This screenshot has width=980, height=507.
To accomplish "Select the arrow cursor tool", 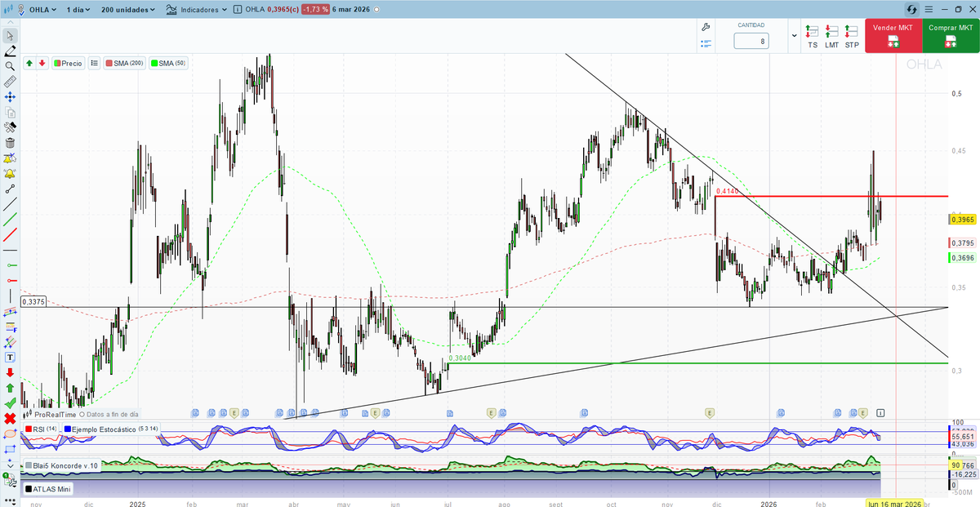I will (x=10, y=36).
